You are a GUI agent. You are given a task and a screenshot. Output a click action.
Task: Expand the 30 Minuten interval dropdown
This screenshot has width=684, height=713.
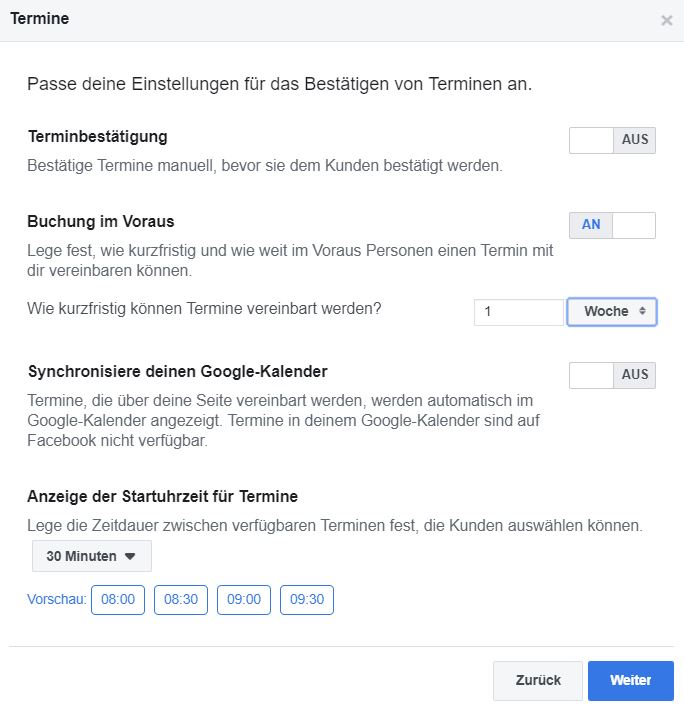[92, 556]
